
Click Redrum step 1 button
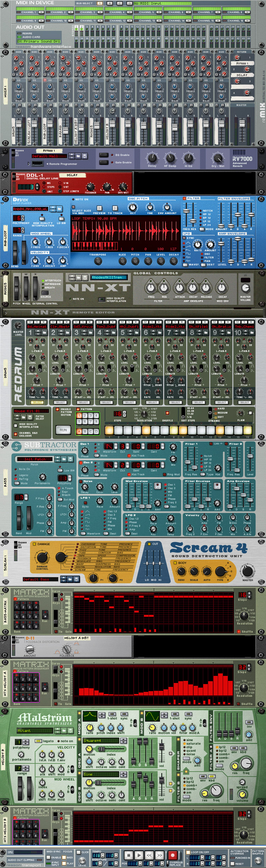tap(109, 430)
